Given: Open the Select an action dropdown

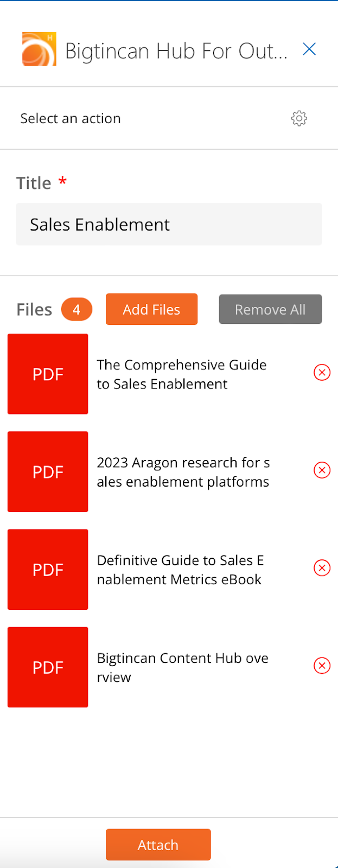Looking at the screenshot, I should [x=71, y=118].
